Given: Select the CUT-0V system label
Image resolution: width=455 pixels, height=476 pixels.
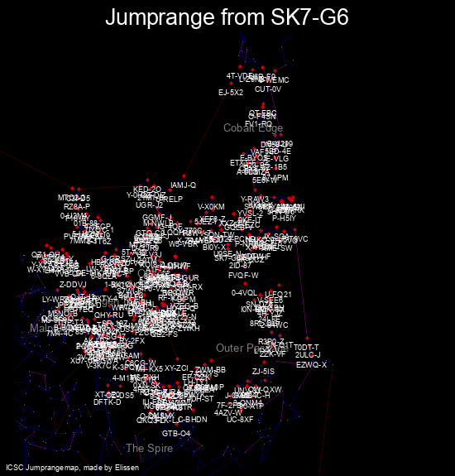Looking at the screenshot, I should click(268, 89).
